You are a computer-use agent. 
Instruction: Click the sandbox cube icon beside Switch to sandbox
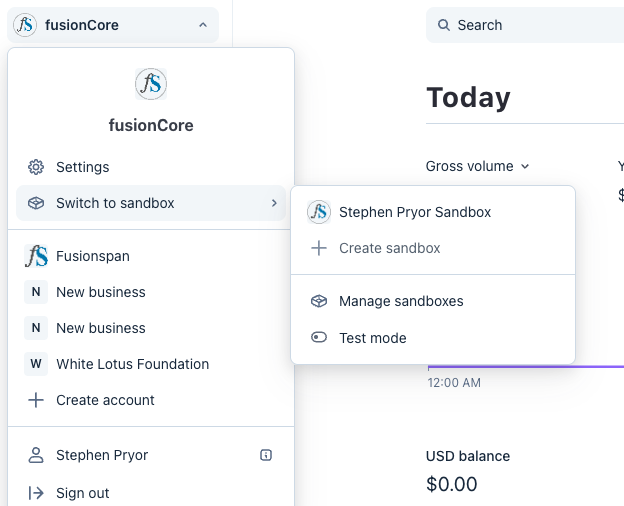[36, 203]
